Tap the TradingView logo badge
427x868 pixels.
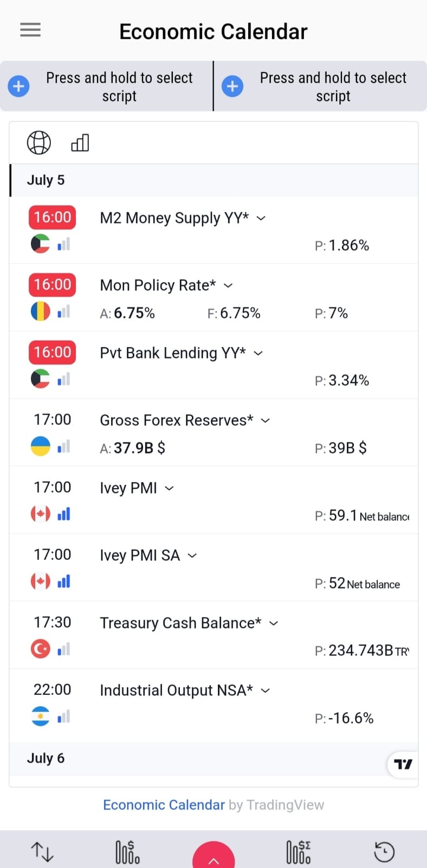click(x=403, y=764)
